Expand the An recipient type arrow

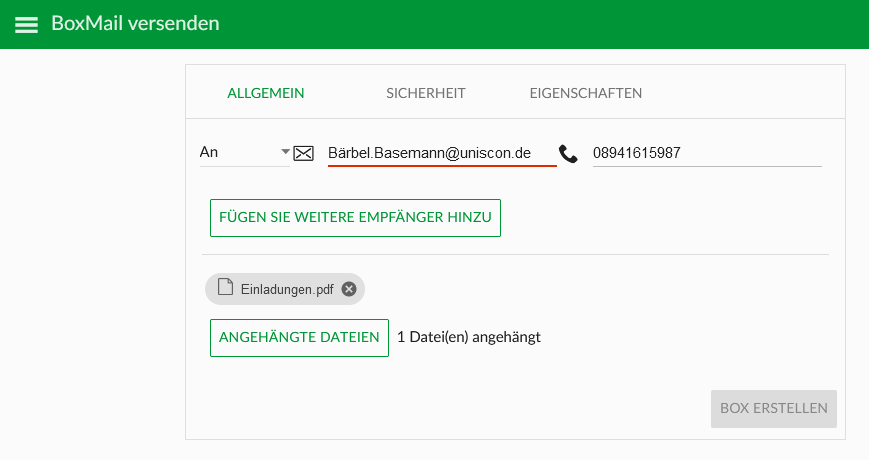[285, 151]
